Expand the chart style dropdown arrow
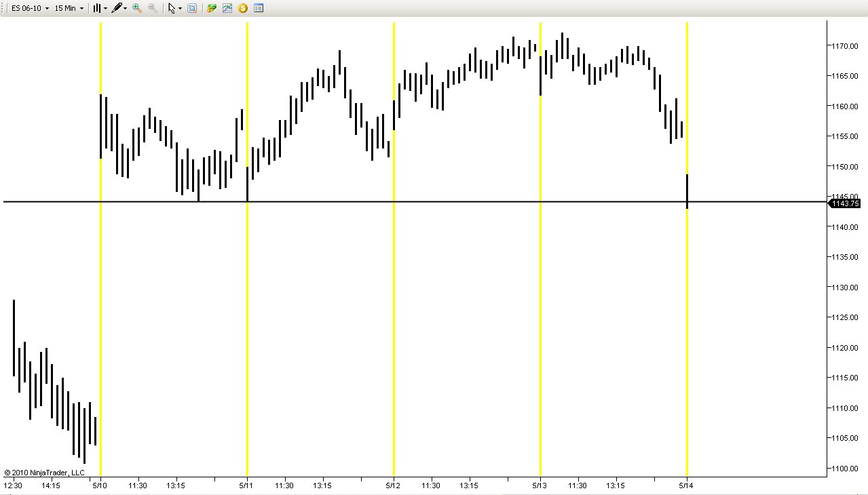 [x=106, y=8]
